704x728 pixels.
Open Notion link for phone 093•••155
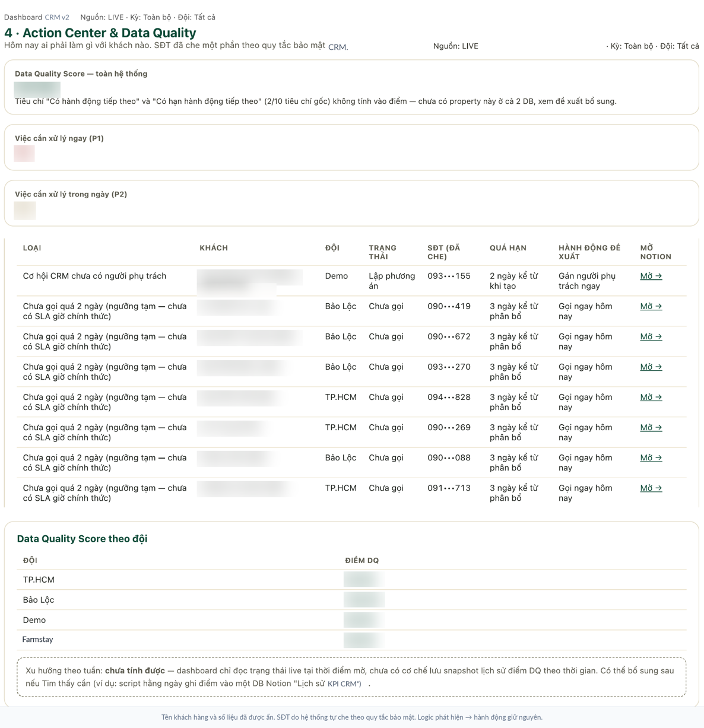[651, 276]
